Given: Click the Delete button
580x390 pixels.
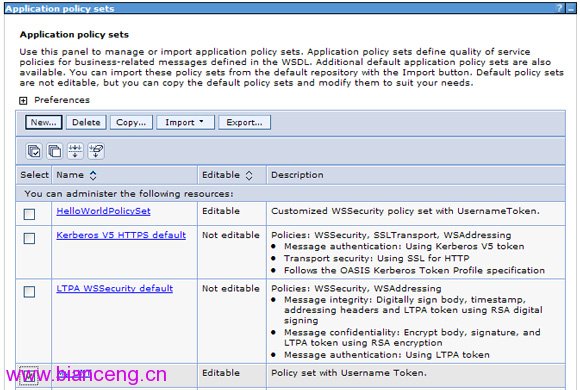Looking at the screenshot, I should click(86, 122).
